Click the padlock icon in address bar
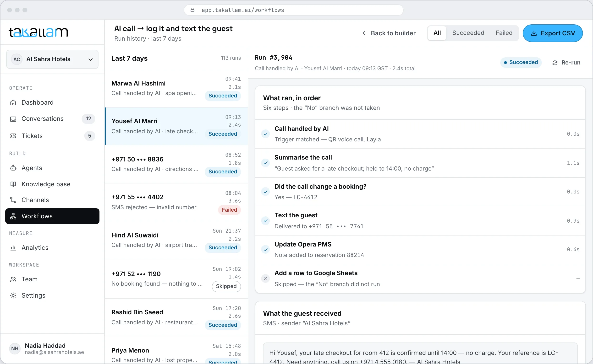593x364 pixels. click(192, 10)
